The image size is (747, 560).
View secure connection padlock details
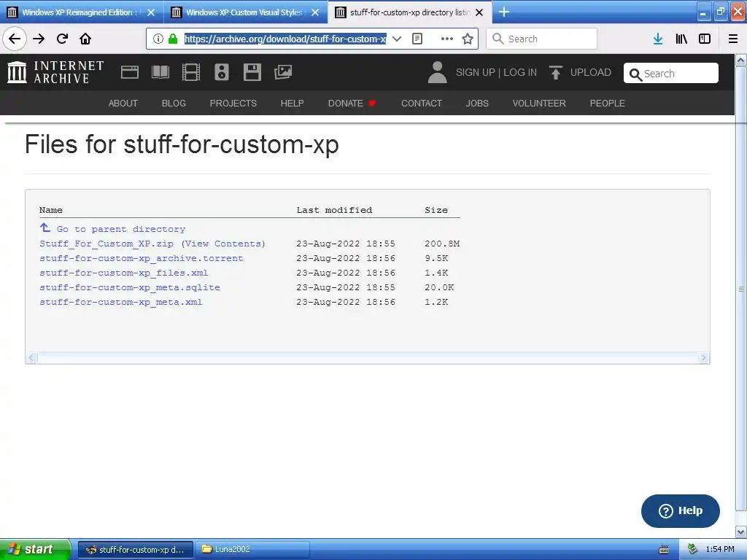pyautogui.click(x=173, y=39)
